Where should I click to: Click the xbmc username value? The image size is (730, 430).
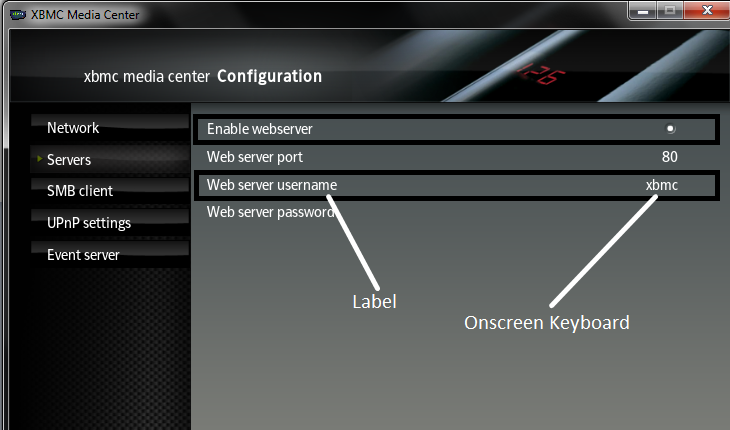click(x=662, y=185)
